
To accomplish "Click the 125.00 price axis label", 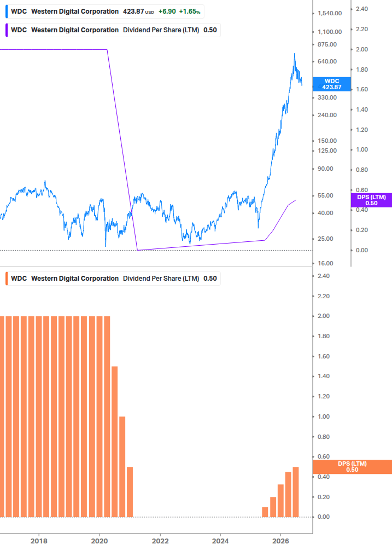I will [327, 151].
